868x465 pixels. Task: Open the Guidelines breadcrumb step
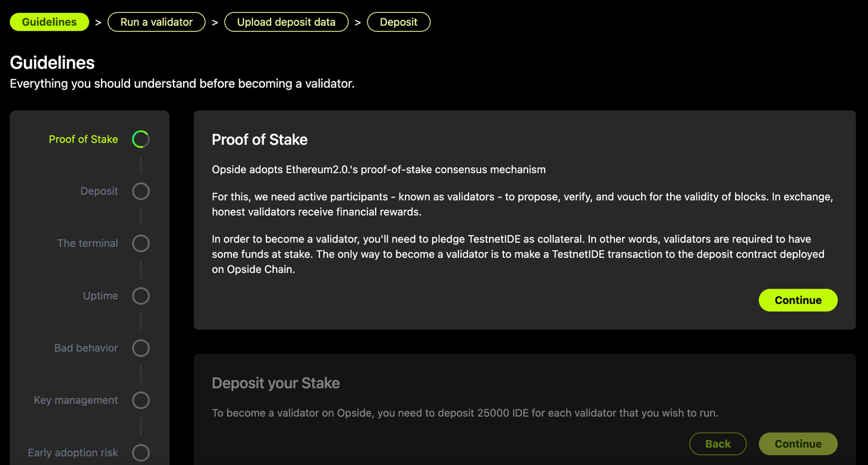(50, 22)
